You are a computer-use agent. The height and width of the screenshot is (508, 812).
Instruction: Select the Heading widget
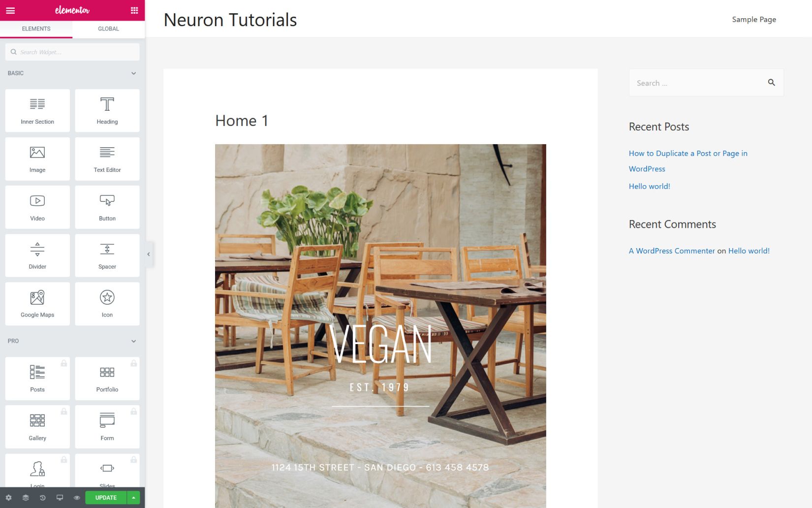(107, 110)
